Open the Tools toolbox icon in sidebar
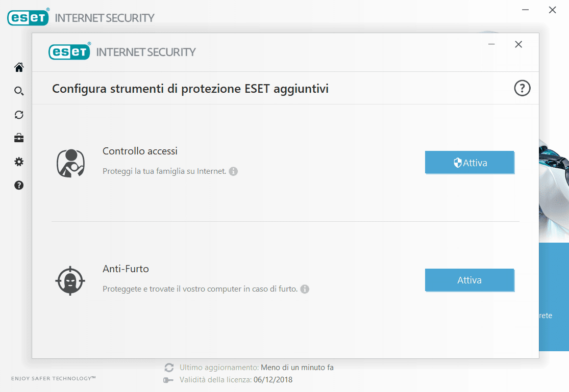The height and width of the screenshot is (392, 569). [x=19, y=138]
